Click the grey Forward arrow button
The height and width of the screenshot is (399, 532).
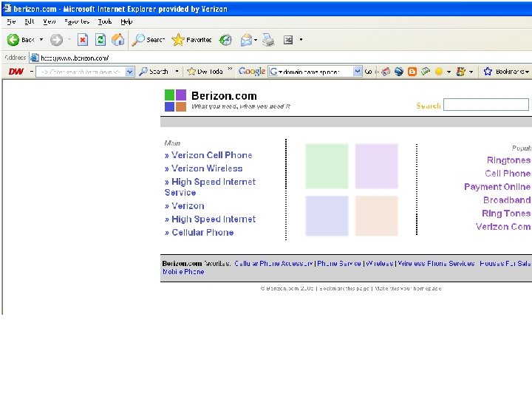pos(56,40)
